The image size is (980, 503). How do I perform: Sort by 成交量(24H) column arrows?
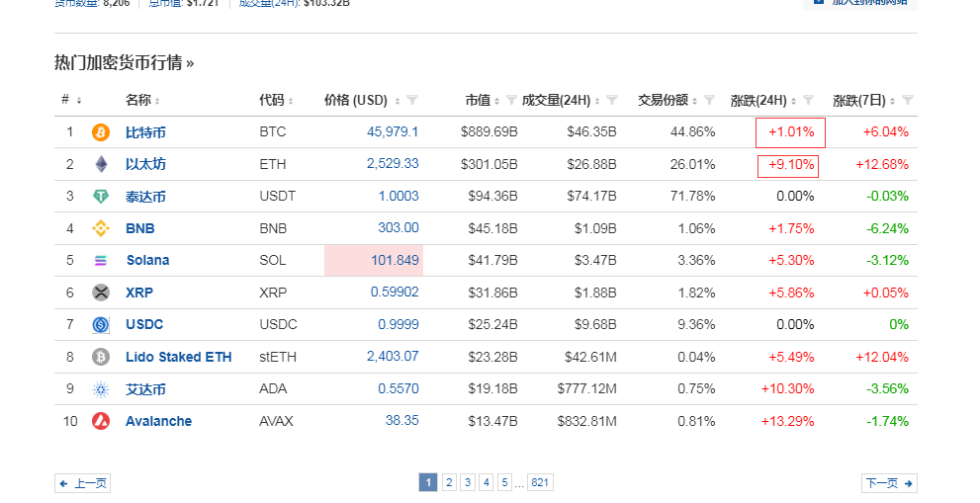tap(597, 101)
